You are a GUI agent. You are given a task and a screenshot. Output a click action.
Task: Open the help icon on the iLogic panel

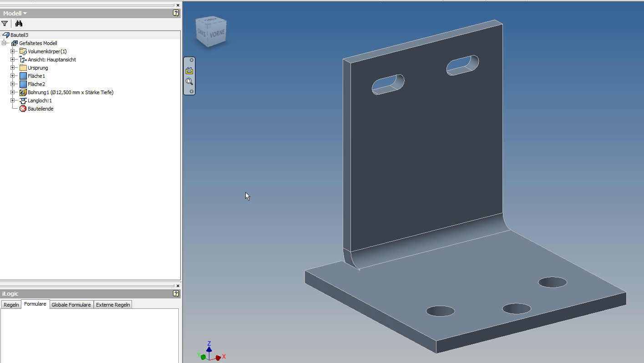[x=176, y=294]
